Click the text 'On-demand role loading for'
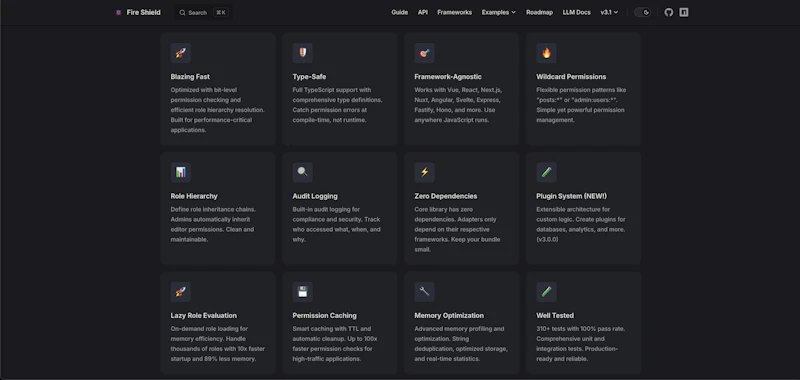The width and height of the screenshot is (800, 380). [209, 328]
